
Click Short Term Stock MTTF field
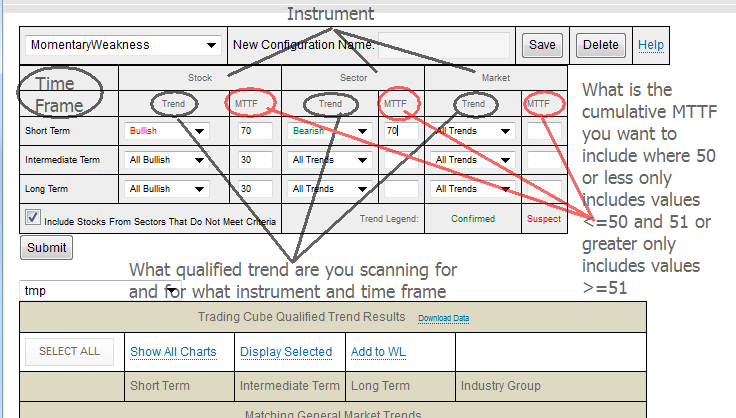[256, 130]
